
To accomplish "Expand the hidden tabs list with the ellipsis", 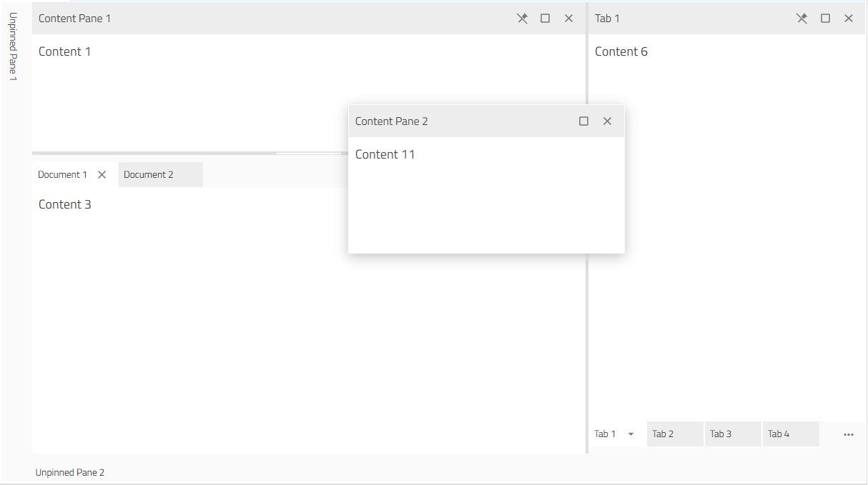I will (848, 434).
